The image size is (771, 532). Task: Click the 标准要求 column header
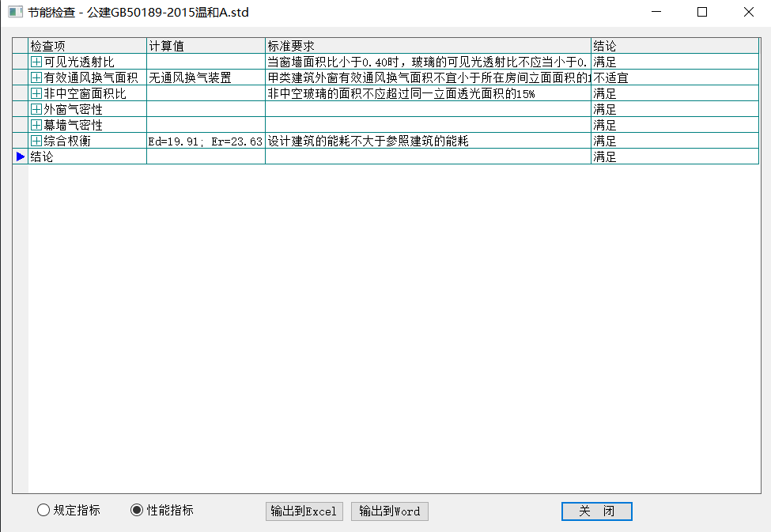pyautogui.click(x=427, y=46)
